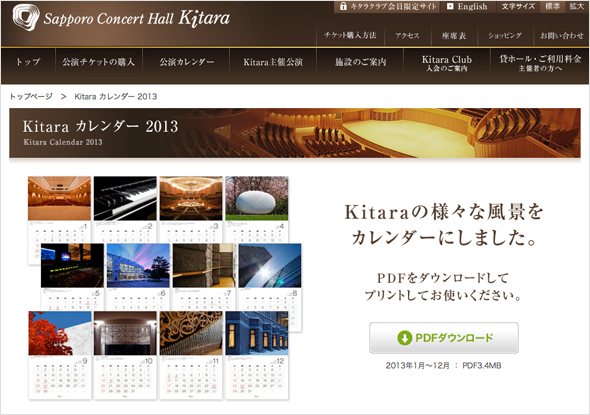Select September calendar thumbnail with red leaves
This screenshot has width=590, height=415.
pos(60,333)
